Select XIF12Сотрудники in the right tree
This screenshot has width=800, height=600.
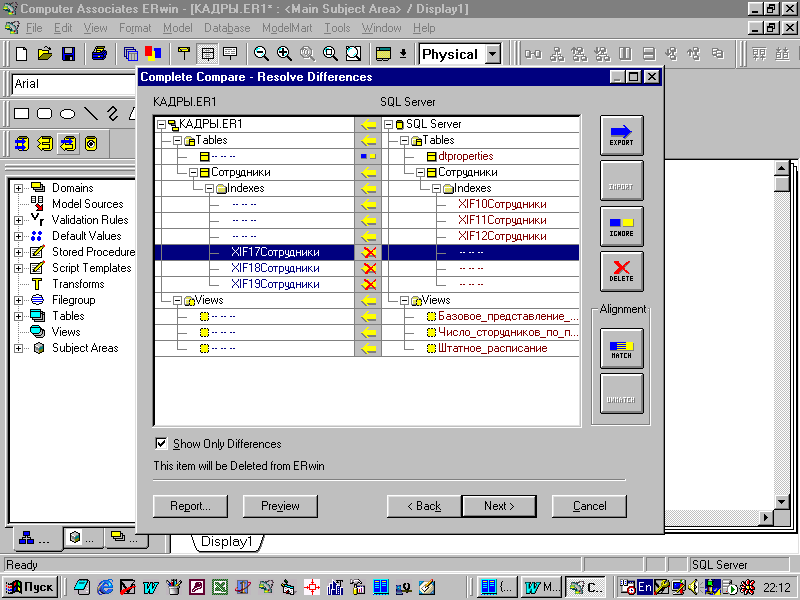tap(502, 236)
